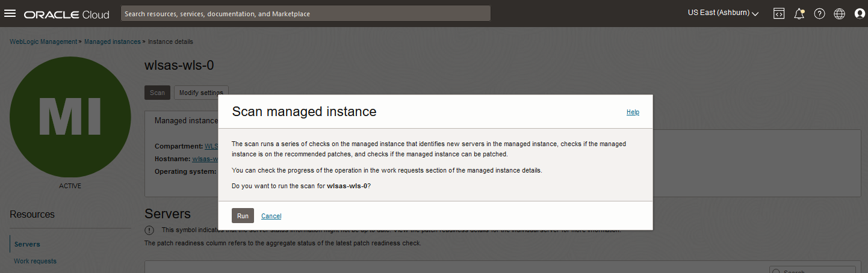Click the search resources and services field
Screen dimensions: 868x273
pos(305,13)
